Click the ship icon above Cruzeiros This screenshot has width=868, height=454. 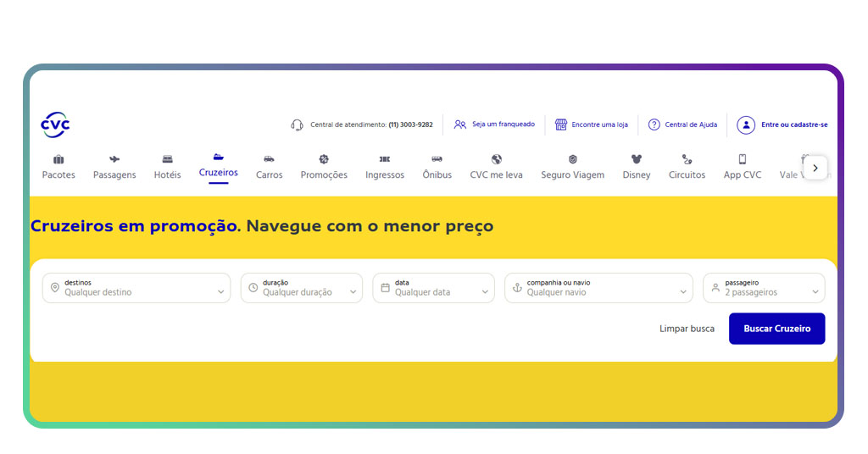[218, 157]
